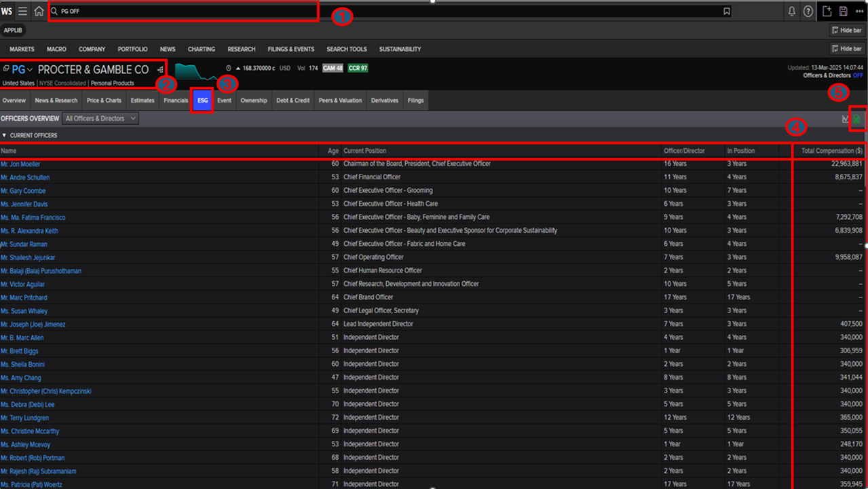868x489 pixels.
Task: Sort by the Current Position column header
Action: coord(364,151)
